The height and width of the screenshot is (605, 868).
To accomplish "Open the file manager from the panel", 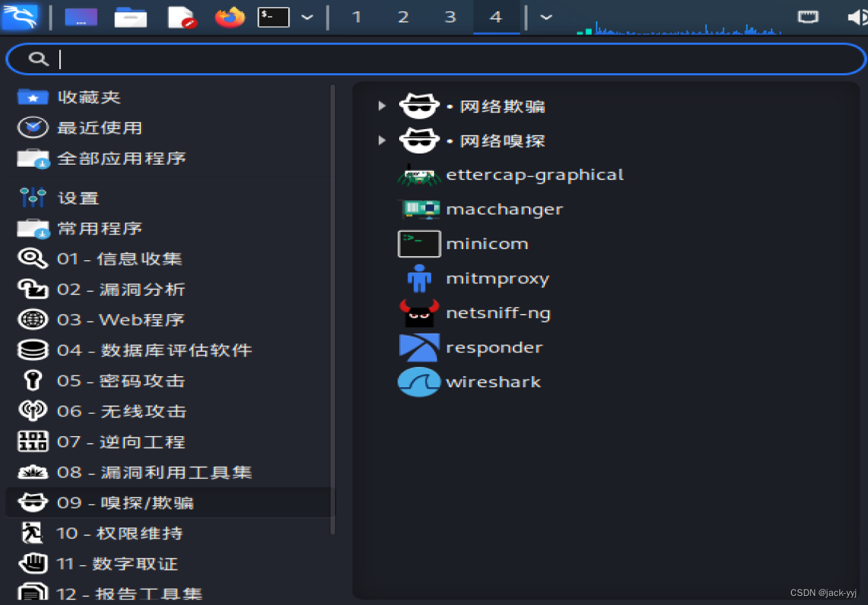I will tap(131, 17).
